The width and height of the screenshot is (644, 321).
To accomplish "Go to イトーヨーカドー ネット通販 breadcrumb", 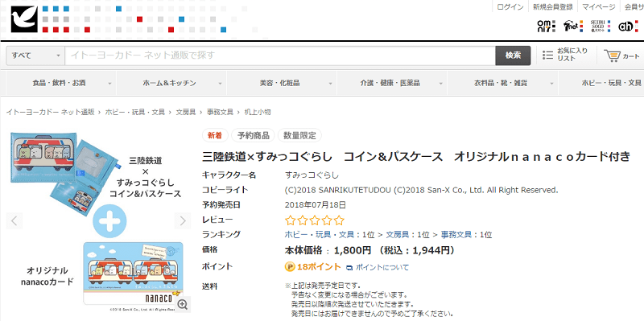I will pyautogui.click(x=50, y=112).
